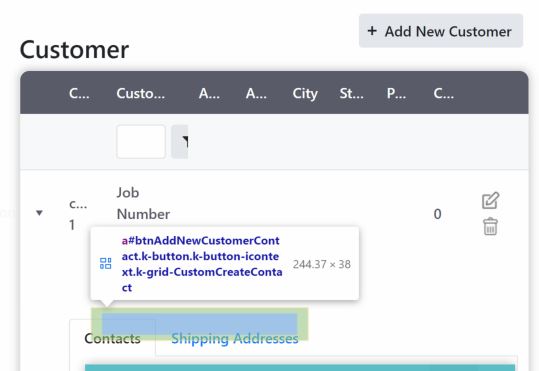Click the Customer page heading
Viewport: 539px width, 371px height.
[74, 50]
